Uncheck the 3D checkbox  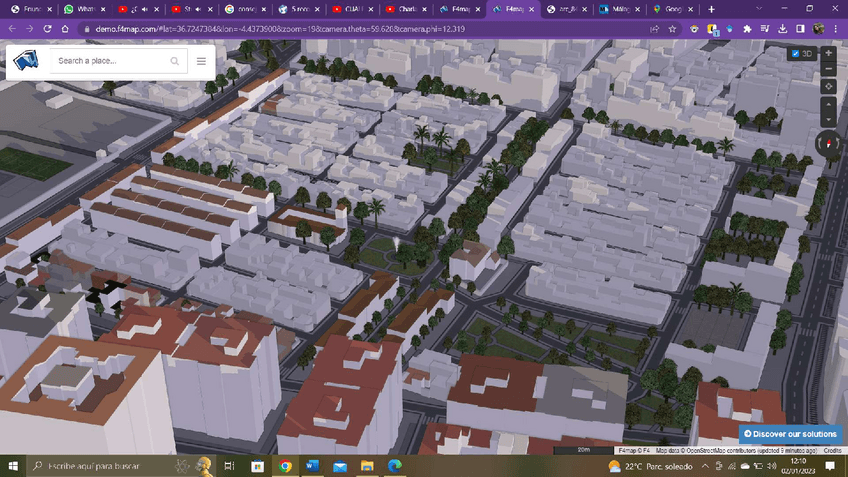pyautogui.click(x=796, y=54)
